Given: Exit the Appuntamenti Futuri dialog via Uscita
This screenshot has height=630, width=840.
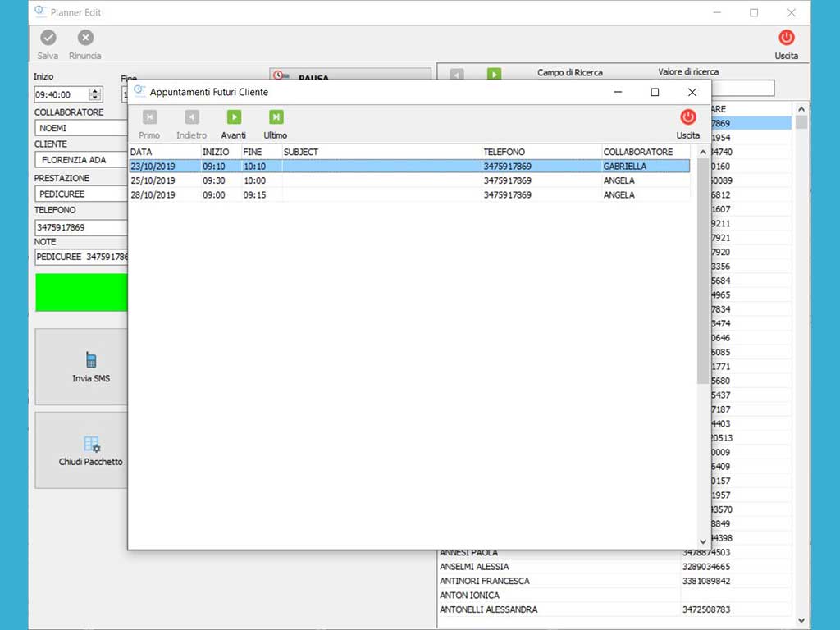Looking at the screenshot, I should click(687, 117).
